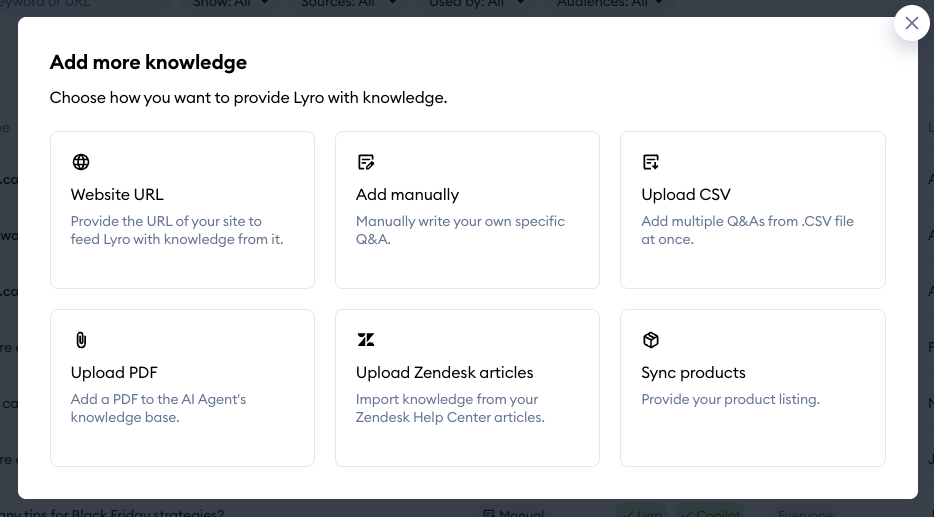Screen dimensions: 934x517
Task: Click 'Provide your product listing' description text
Action: coord(730,399)
